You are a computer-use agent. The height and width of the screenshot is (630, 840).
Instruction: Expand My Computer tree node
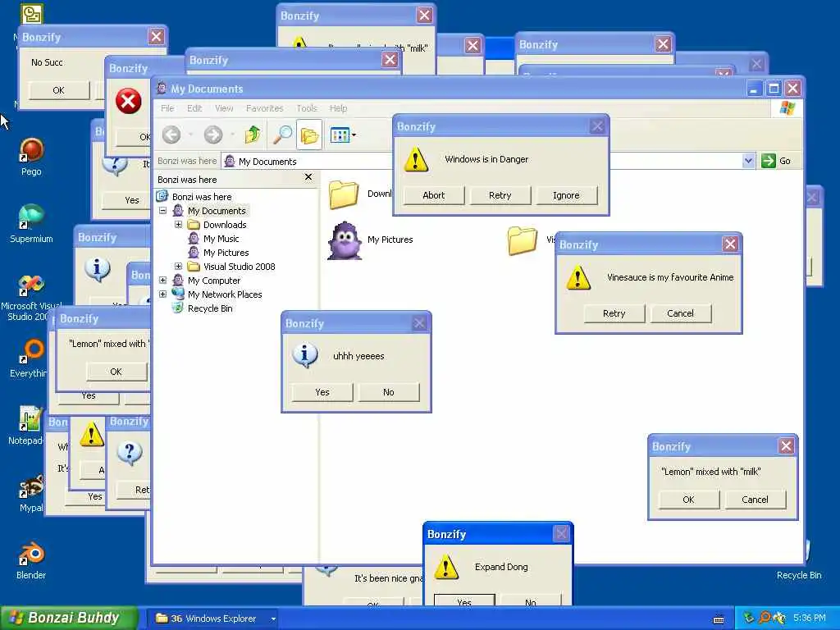[163, 281]
